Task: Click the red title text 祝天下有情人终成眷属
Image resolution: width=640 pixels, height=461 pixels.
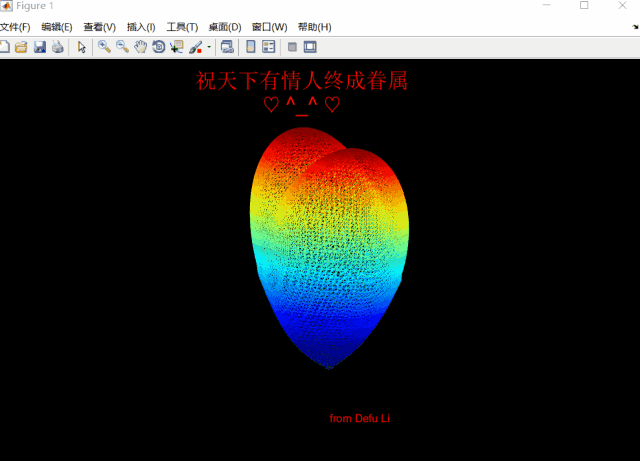Action: 302,80
